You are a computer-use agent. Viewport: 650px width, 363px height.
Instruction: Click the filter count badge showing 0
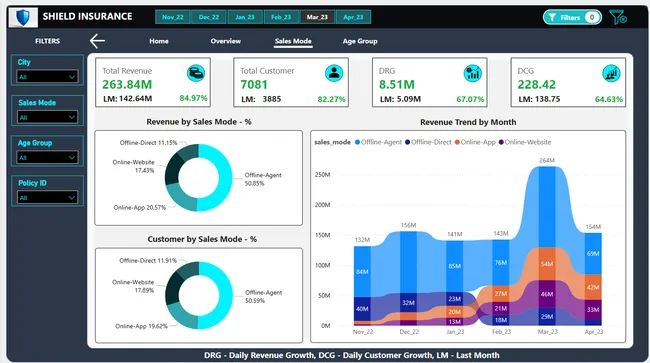[592, 17]
